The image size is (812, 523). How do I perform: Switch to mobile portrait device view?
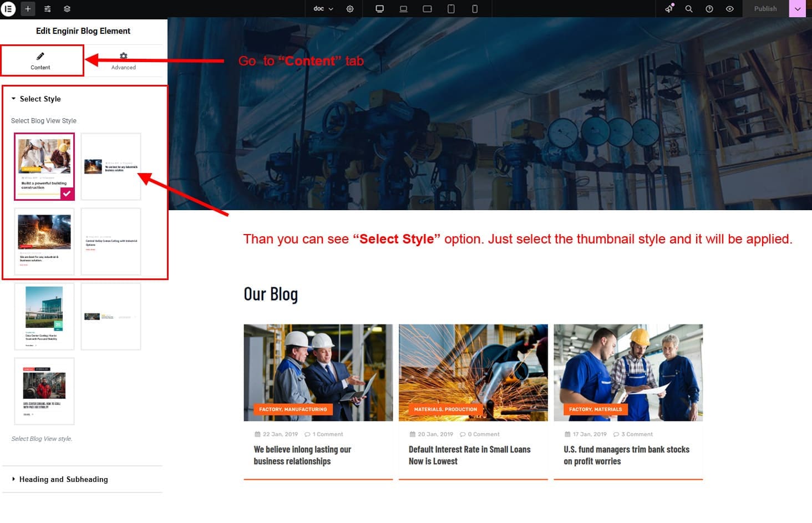[475, 9]
